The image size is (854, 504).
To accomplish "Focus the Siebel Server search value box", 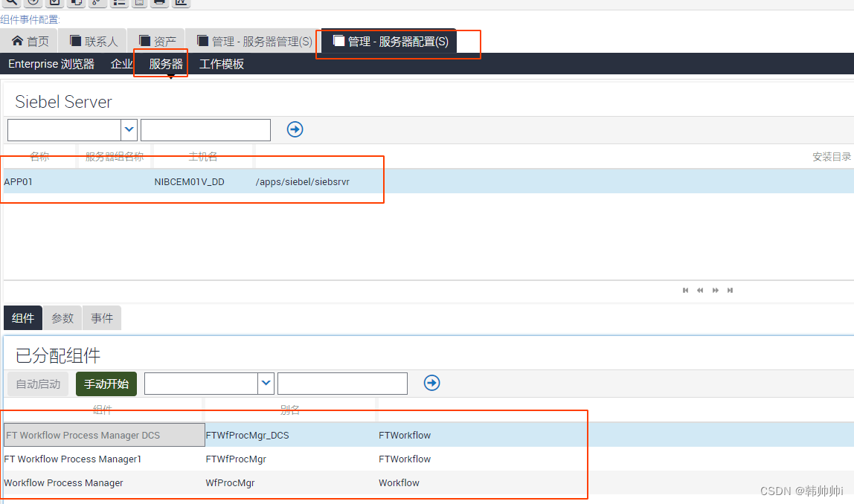I will 206,129.
